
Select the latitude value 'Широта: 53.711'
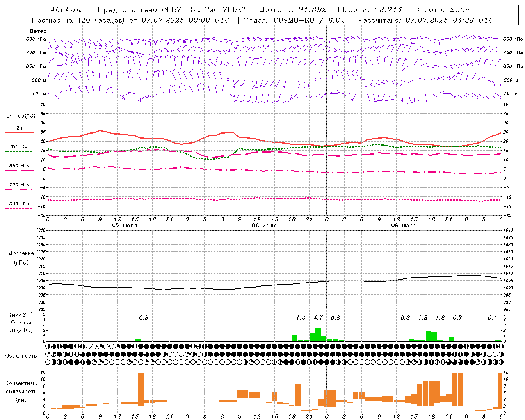tap(370, 10)
